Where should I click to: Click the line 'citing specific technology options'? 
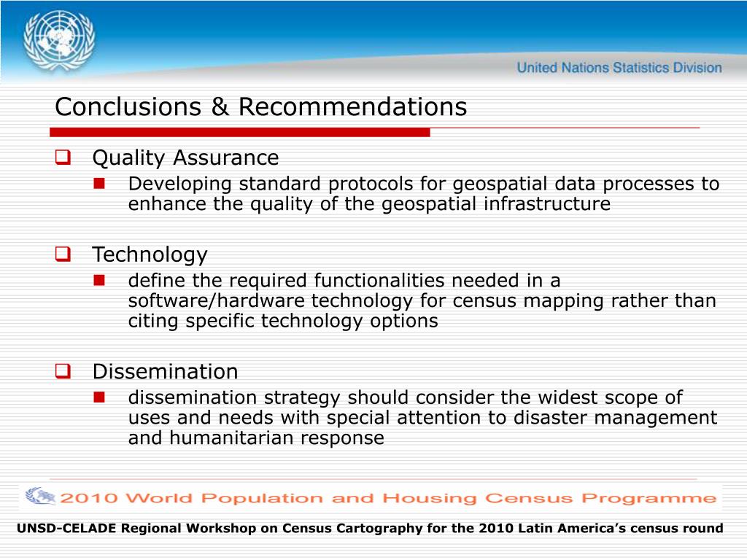point(283,321)
